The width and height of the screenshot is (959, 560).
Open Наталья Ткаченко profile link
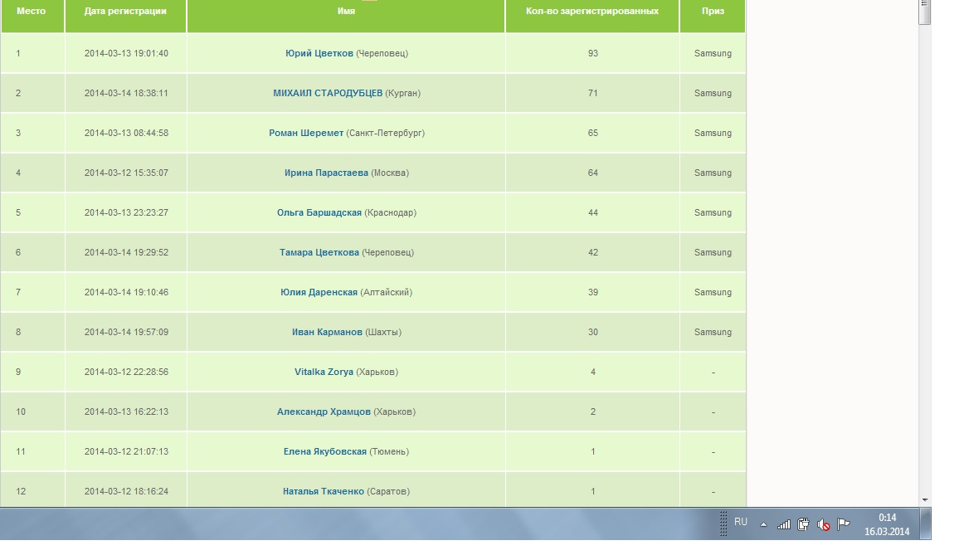(x=323, y=490)
